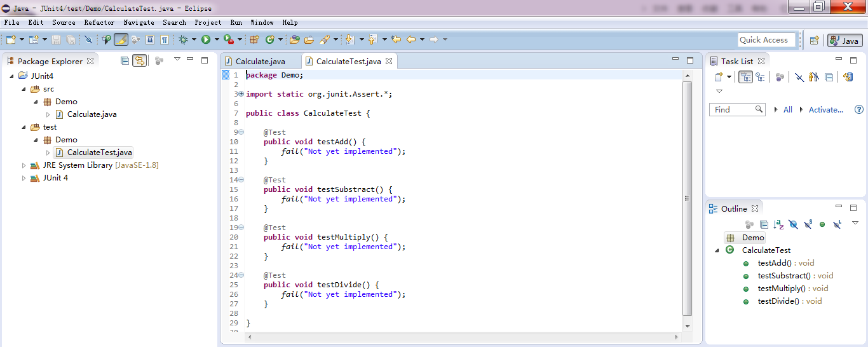Click the Open Perspective icon

coord(814,40)
